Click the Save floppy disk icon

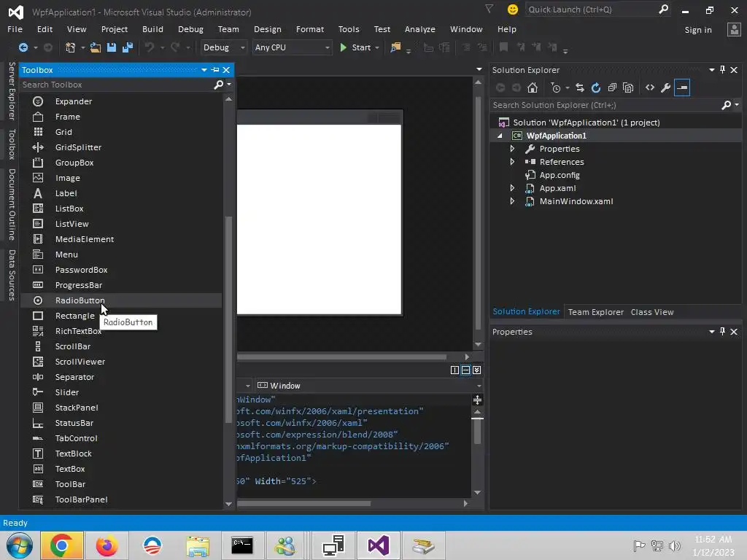[112, 47]
